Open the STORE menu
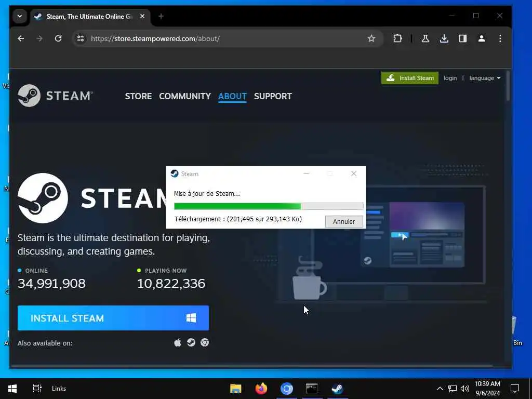This screenshot has height=399, width=532. pos(138,96)
